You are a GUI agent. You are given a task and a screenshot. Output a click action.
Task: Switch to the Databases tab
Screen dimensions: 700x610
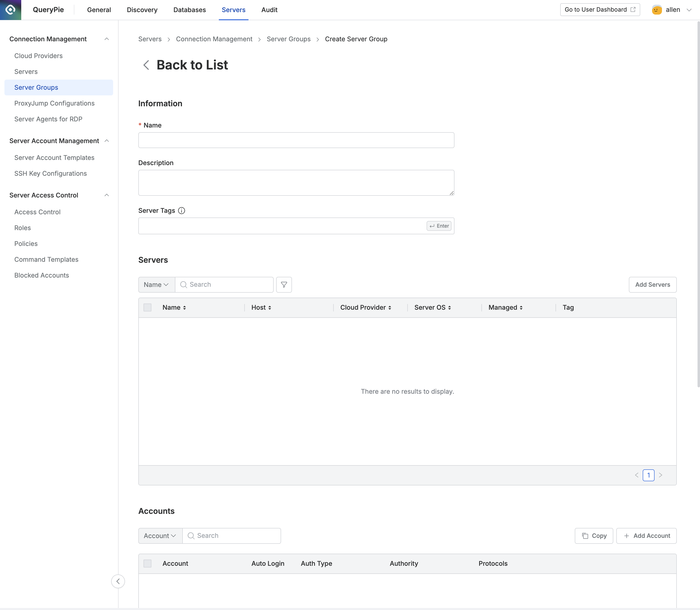189,10
